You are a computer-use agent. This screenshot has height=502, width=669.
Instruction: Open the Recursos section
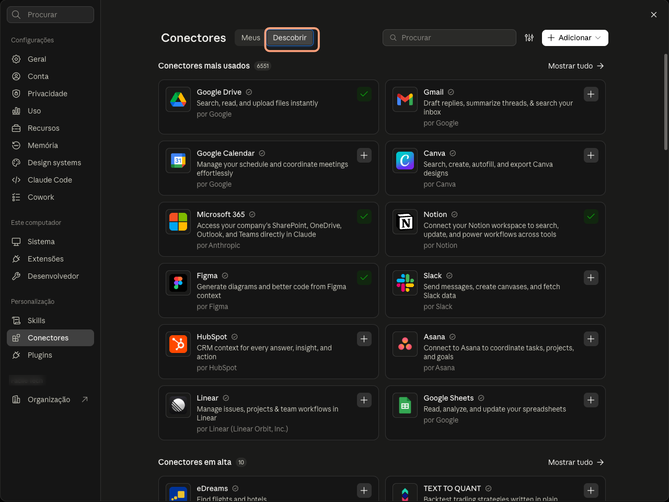coord(50,128)
